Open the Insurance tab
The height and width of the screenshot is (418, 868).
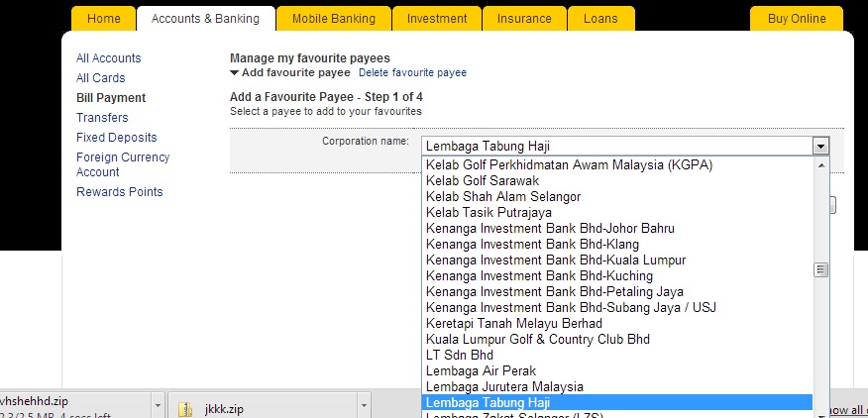pos(524,19)
